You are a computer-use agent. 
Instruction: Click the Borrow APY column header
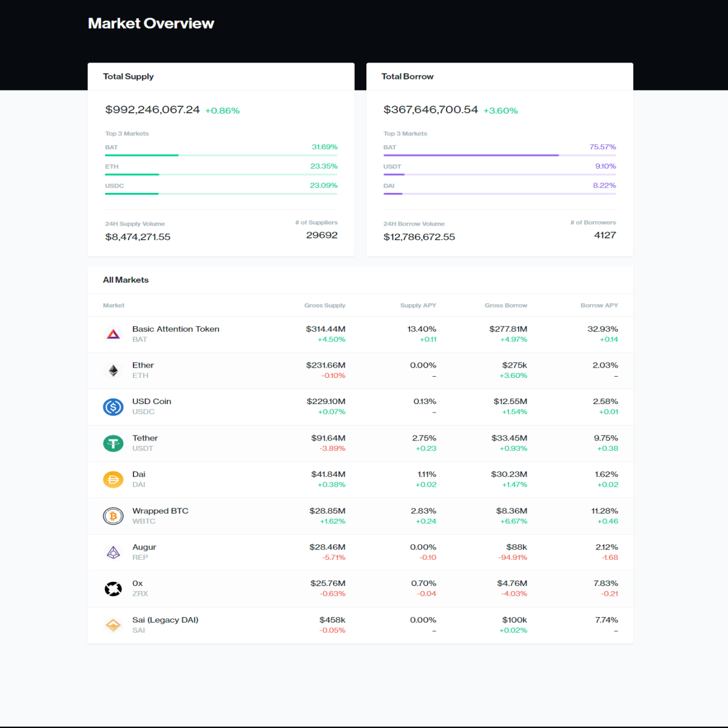[599, 305]
